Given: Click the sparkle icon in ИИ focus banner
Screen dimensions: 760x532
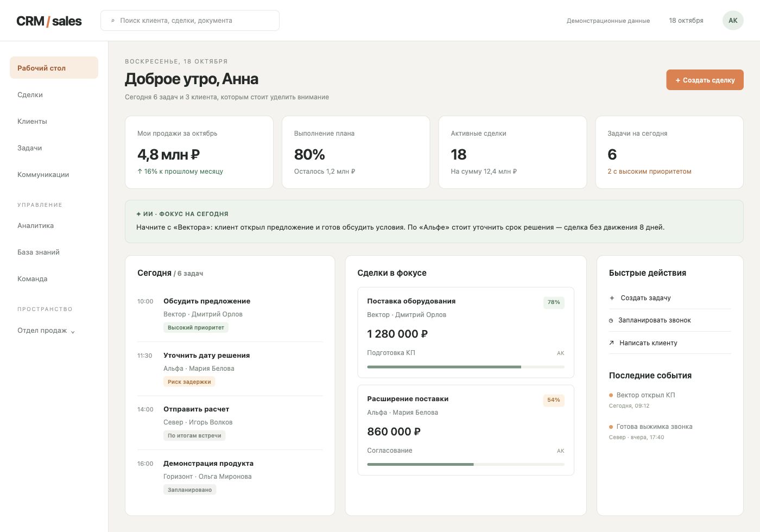Looking at the screenshot, I should pos(138,214).
